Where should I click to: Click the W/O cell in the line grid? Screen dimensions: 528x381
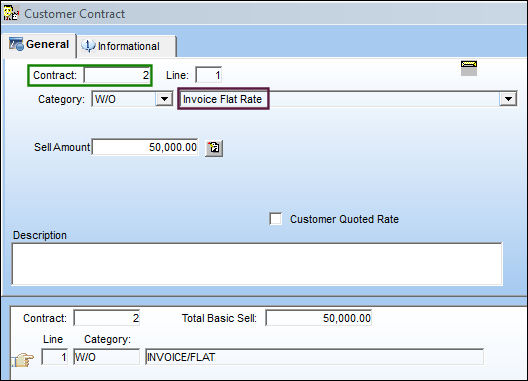[106, 357]
